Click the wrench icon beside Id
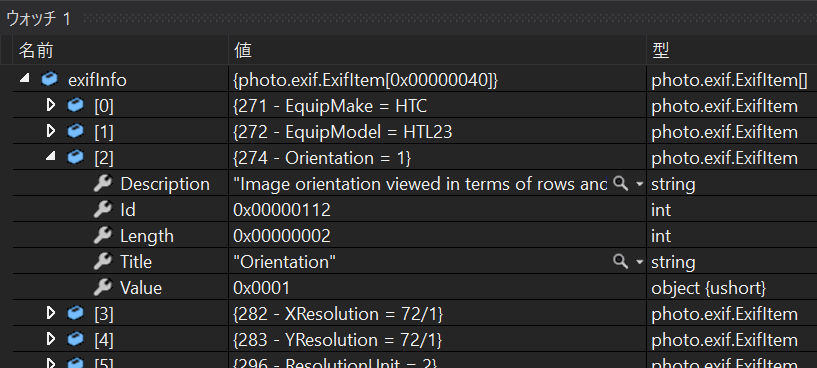Screen dimensions: 817x368 (103, 210)
